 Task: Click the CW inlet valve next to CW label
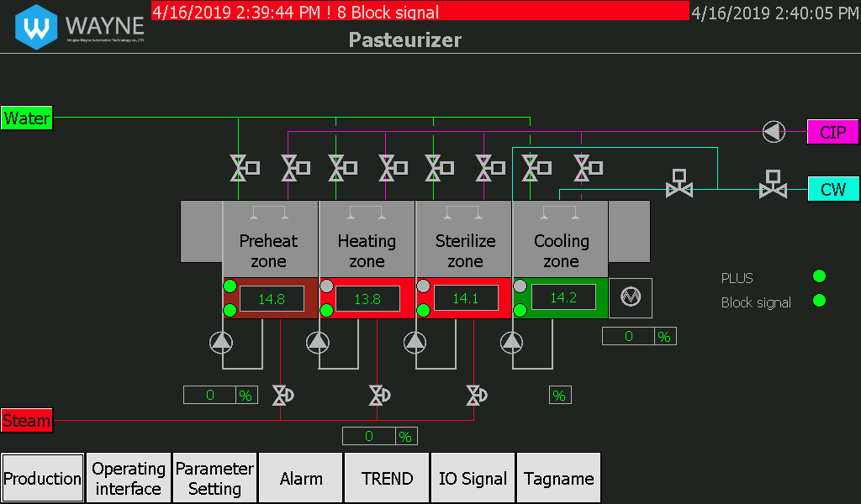774,184
